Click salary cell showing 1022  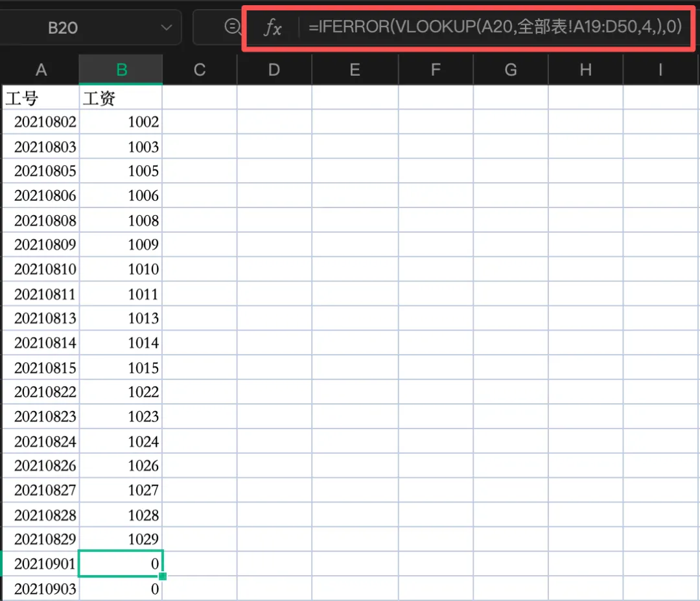[x=121, y=392]
